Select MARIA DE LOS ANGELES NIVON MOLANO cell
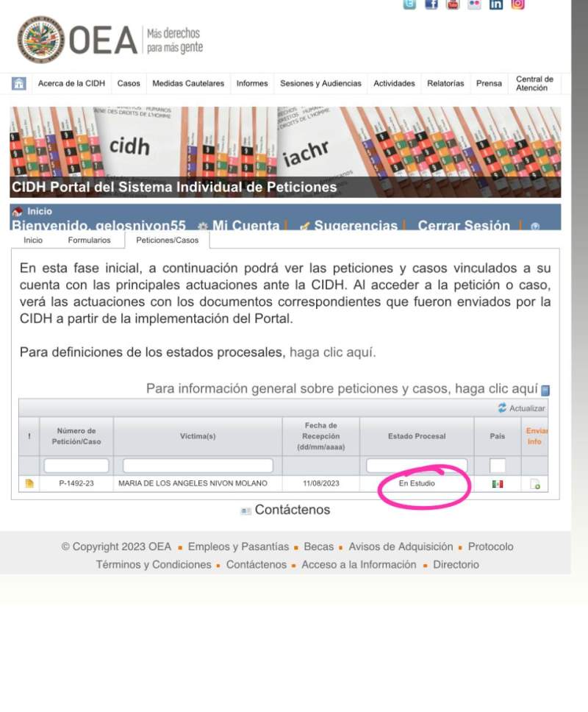588x712 pixels. coord(198,483)
